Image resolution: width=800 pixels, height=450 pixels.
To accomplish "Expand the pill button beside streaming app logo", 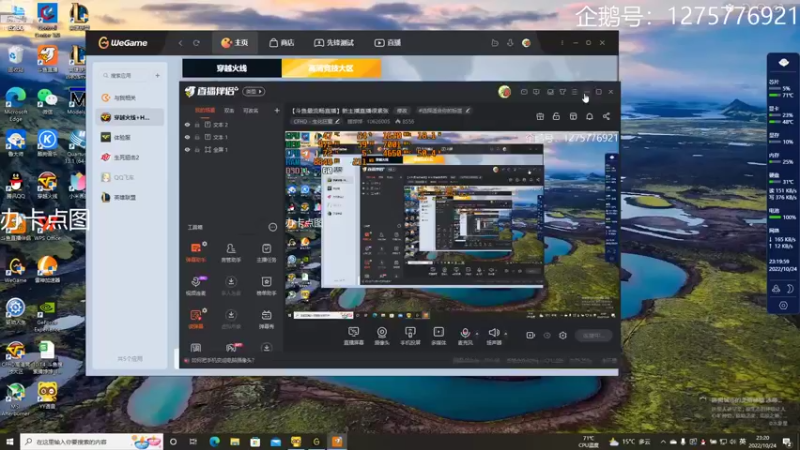I will 254,92.
